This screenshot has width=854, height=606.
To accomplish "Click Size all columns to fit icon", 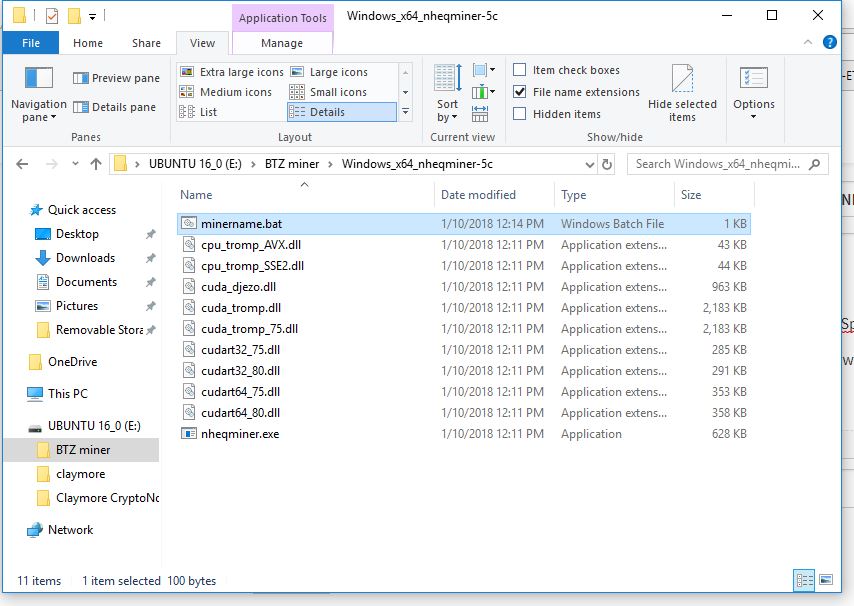I will (x=480, y=114).
